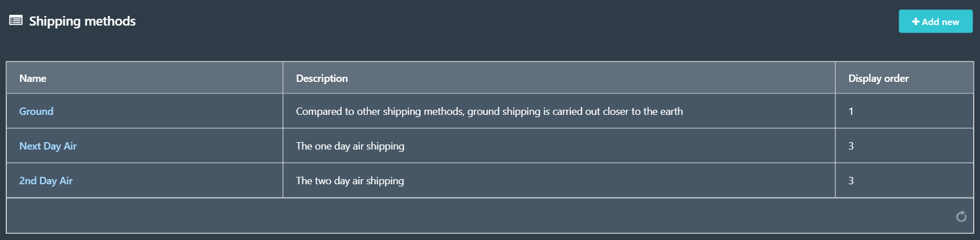The height and width of the screenshot is (240, 980).
Task: Click the empty table footer bar
Action: click(490, 216)
